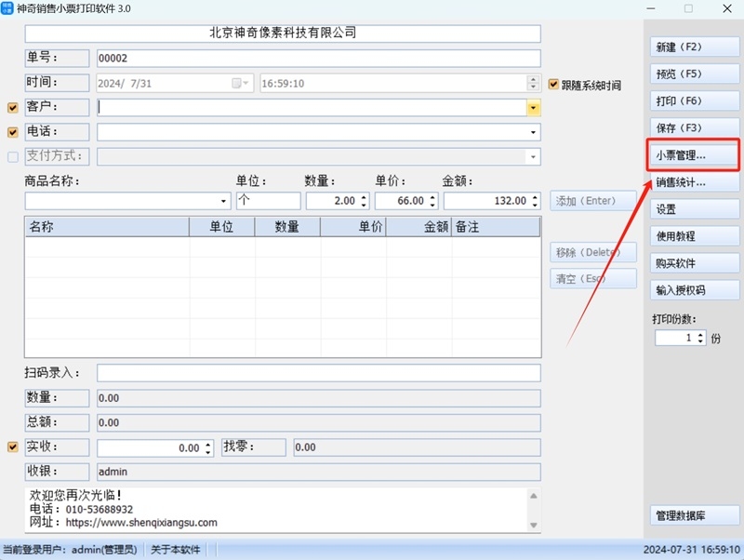This screenshot has width=744, height=560.
Task: Click the 收银 field showing admin
Action: [x=318, y=472]
